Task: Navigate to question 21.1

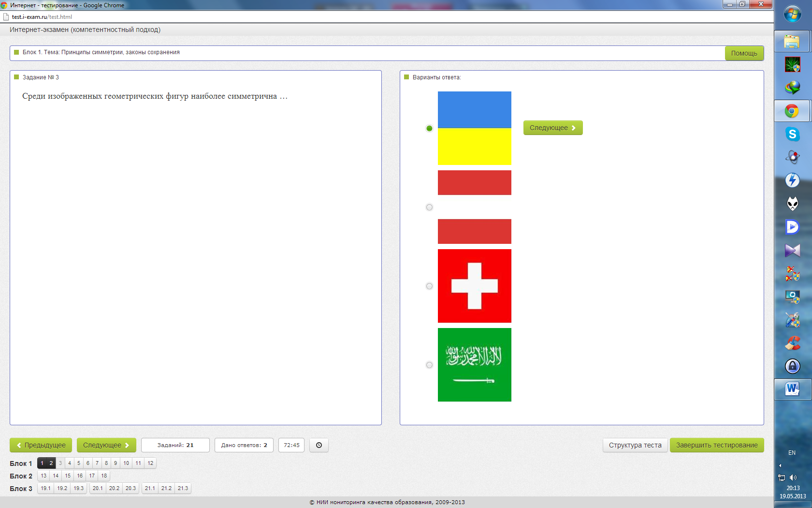Action: [x=150, y=488]
